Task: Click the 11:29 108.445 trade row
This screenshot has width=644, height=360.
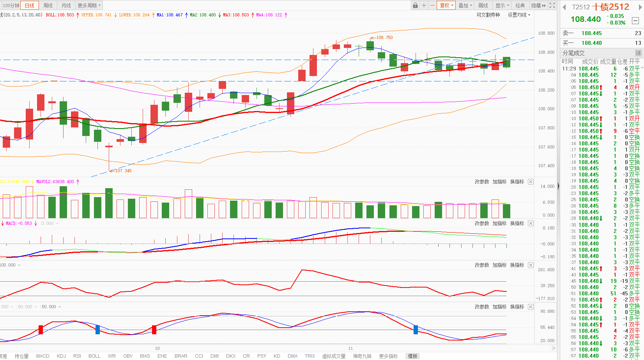Action: 602,69
